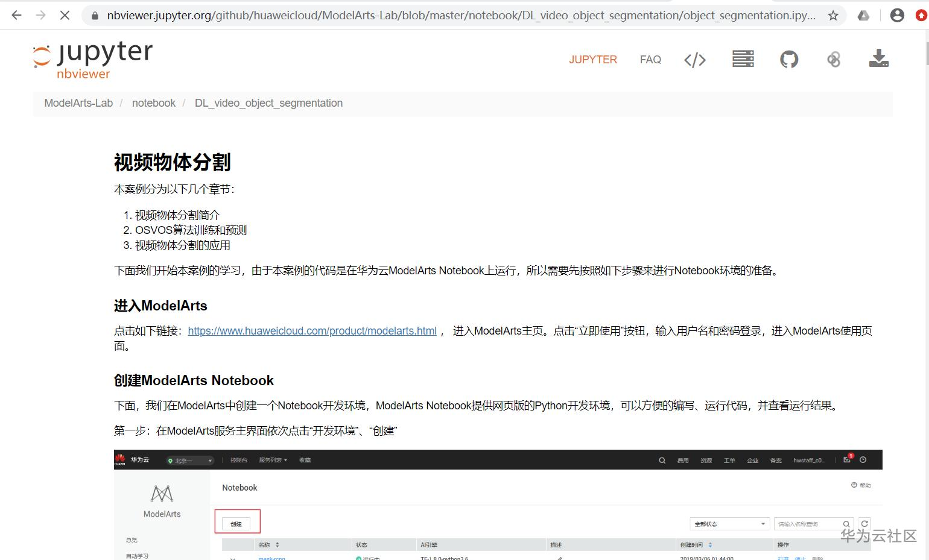The height and width of the screenshot is (560, 929).
Task: Go to notebook breadcrumb folder
Action: [154, 103]
